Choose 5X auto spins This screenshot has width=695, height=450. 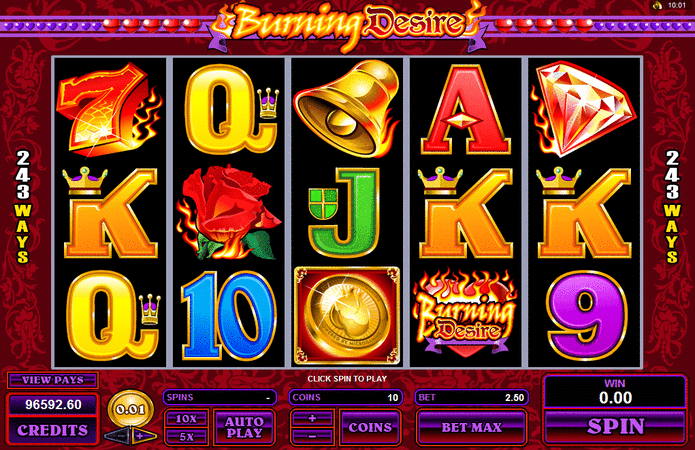pos(186,437)
